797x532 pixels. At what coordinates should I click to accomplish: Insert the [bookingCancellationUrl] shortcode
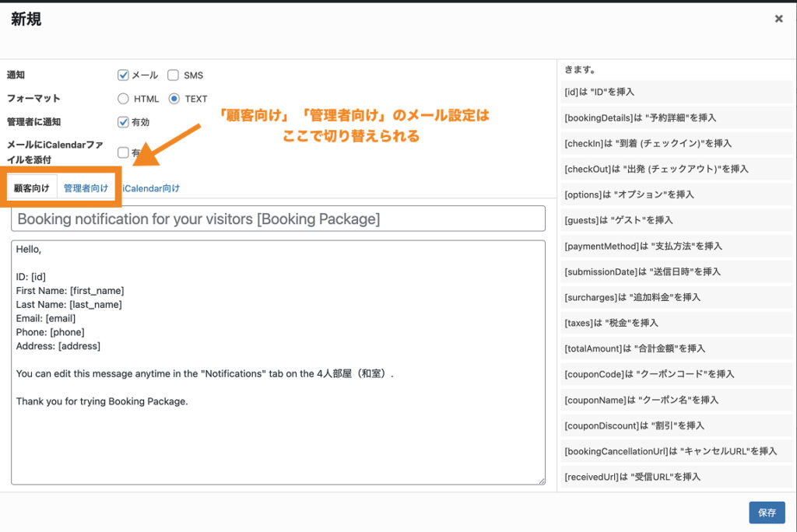pyautogui.click(x=676, y=451)
